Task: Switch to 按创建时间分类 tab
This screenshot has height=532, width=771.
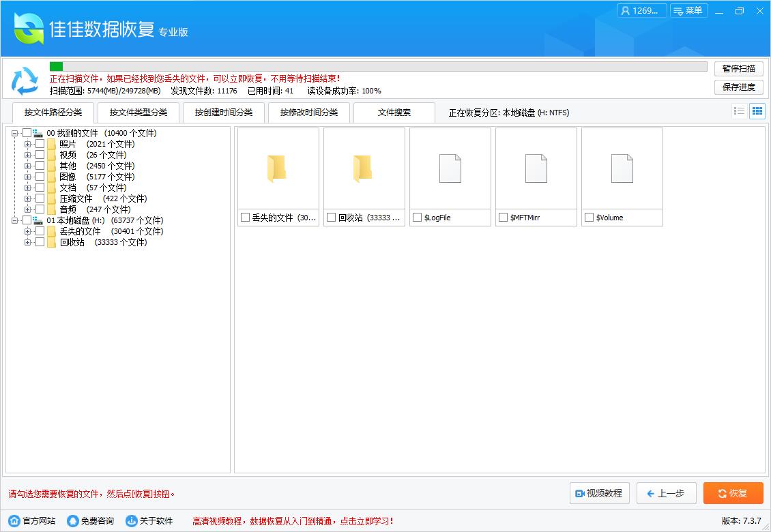Action: click(224, 113)
